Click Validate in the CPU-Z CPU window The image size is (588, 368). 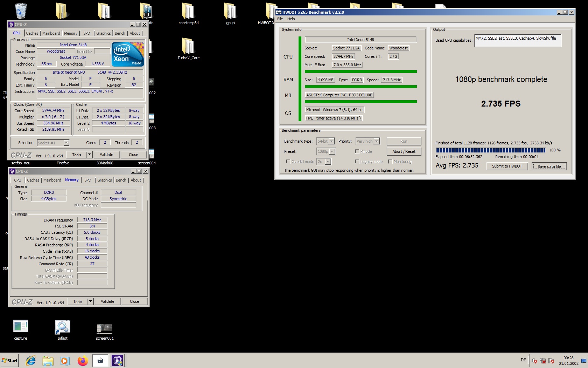click(106, 155)
